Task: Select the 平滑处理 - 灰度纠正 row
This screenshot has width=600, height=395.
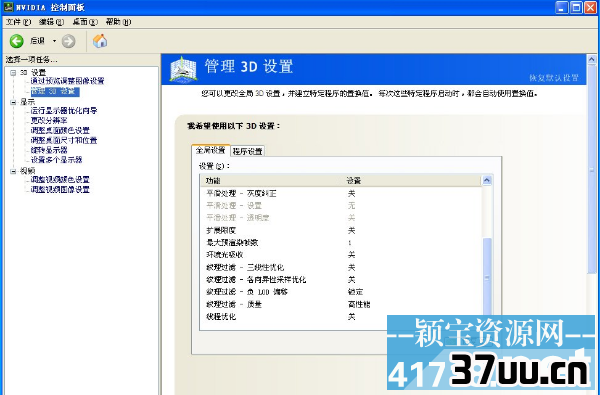Action: pos(341,193)
